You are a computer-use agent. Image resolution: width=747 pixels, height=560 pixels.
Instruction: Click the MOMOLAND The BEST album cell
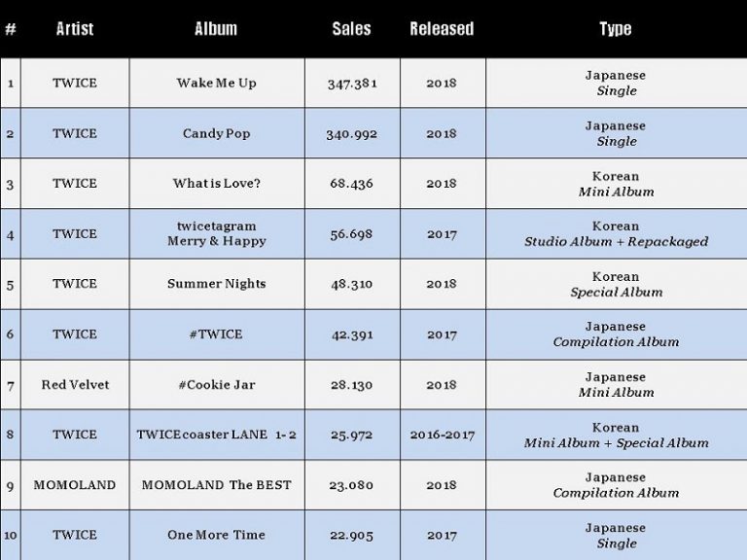pos(217,485)
